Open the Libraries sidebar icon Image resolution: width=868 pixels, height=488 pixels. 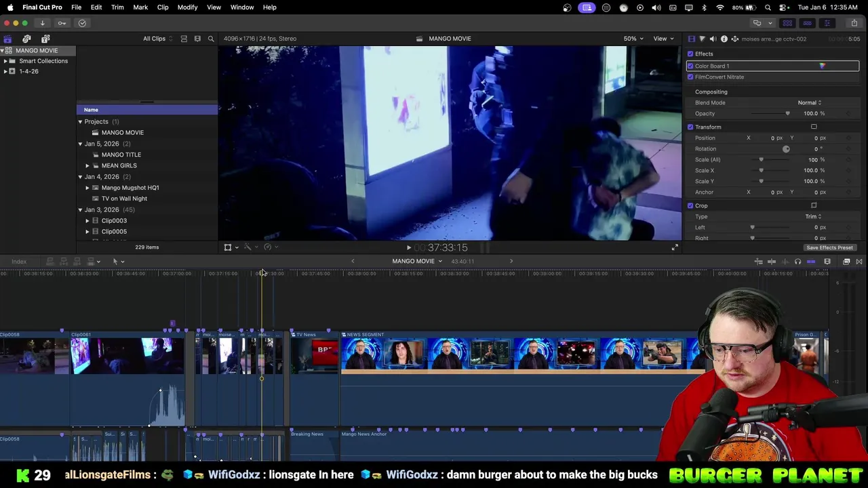point(7,39)
